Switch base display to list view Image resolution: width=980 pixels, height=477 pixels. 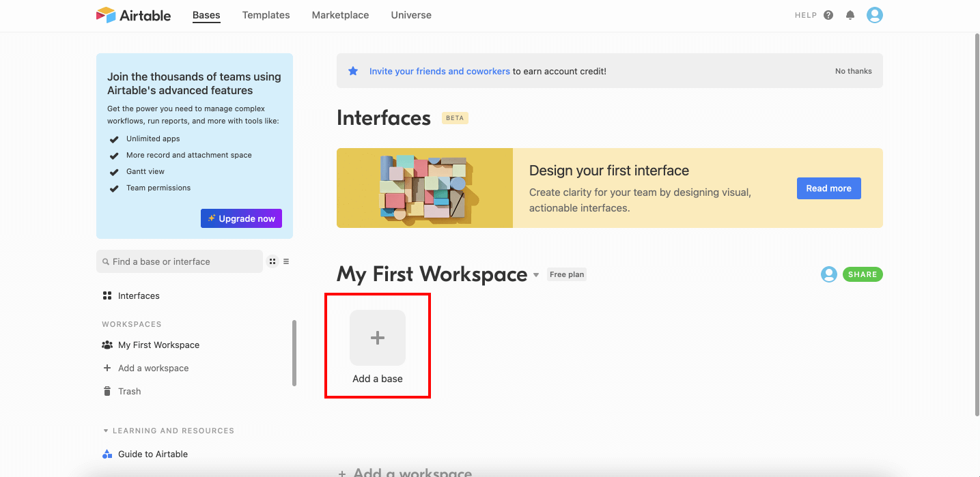tap(285, 261)
